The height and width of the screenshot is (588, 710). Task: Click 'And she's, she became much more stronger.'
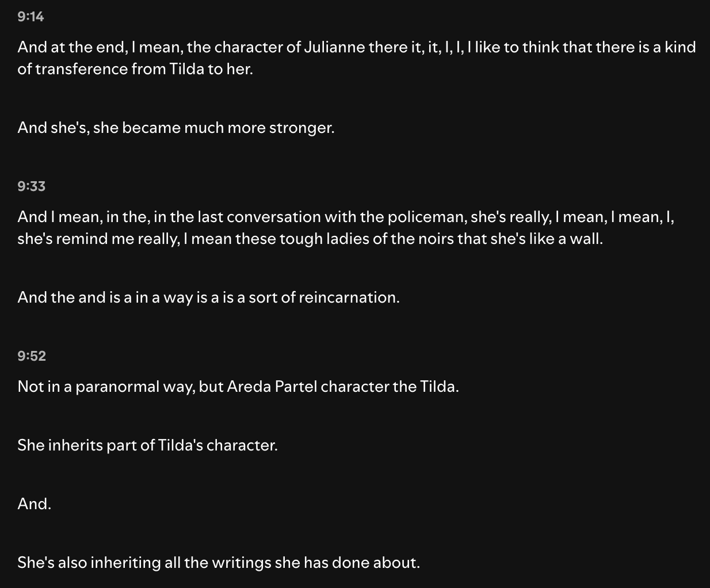tap(176, 128)
